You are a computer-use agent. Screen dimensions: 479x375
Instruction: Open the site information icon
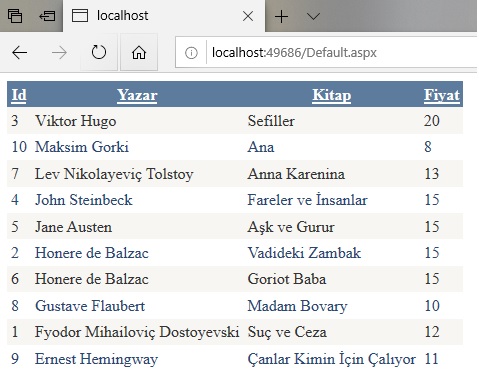point(191,53)
